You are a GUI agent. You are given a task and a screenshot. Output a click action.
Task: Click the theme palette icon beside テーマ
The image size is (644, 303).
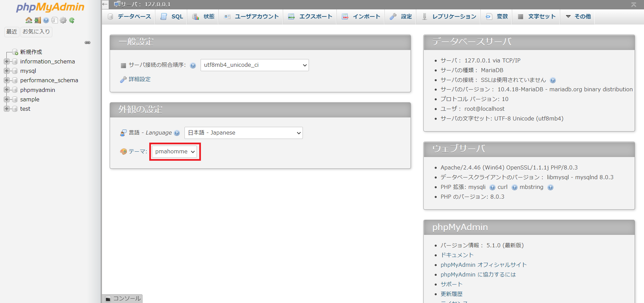click(123, 151)
